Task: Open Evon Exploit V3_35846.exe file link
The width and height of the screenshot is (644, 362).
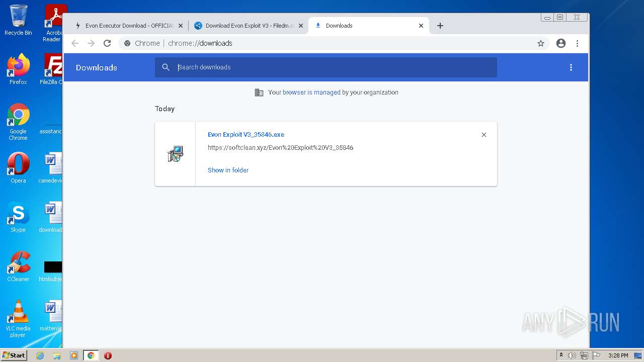Action: coord(246,135)
